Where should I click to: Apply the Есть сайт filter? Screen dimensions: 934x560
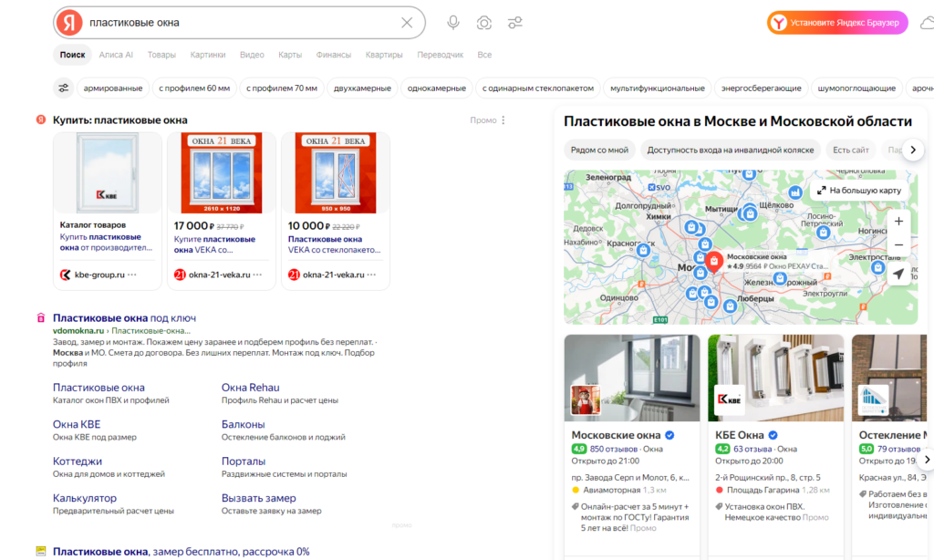851,150
